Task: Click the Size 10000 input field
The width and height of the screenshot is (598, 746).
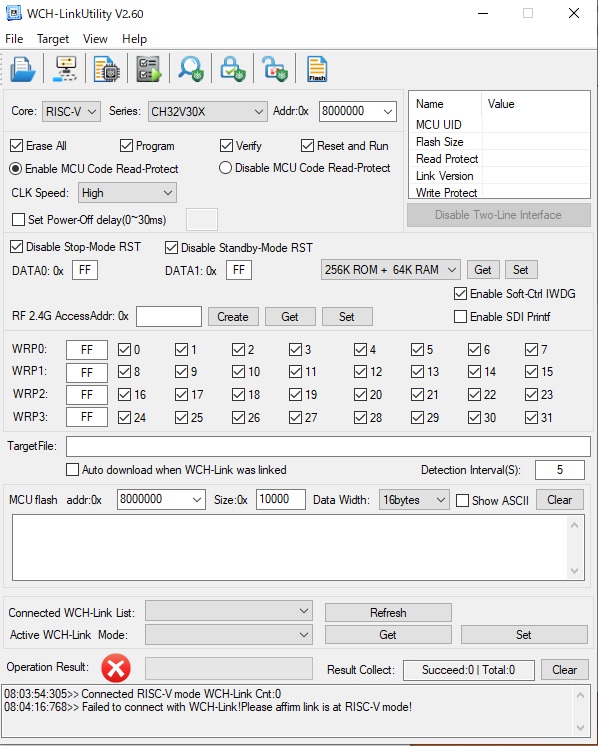Action: tap(281, 499)
